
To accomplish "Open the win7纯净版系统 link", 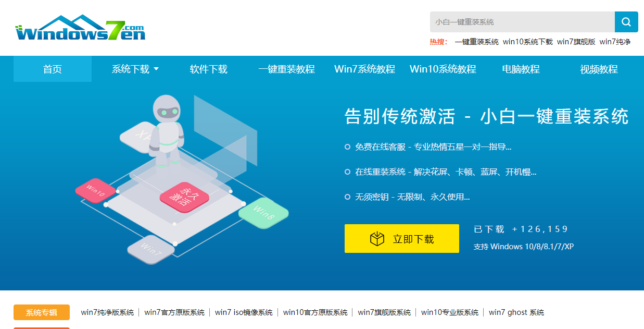I will [x=107, y=312].
